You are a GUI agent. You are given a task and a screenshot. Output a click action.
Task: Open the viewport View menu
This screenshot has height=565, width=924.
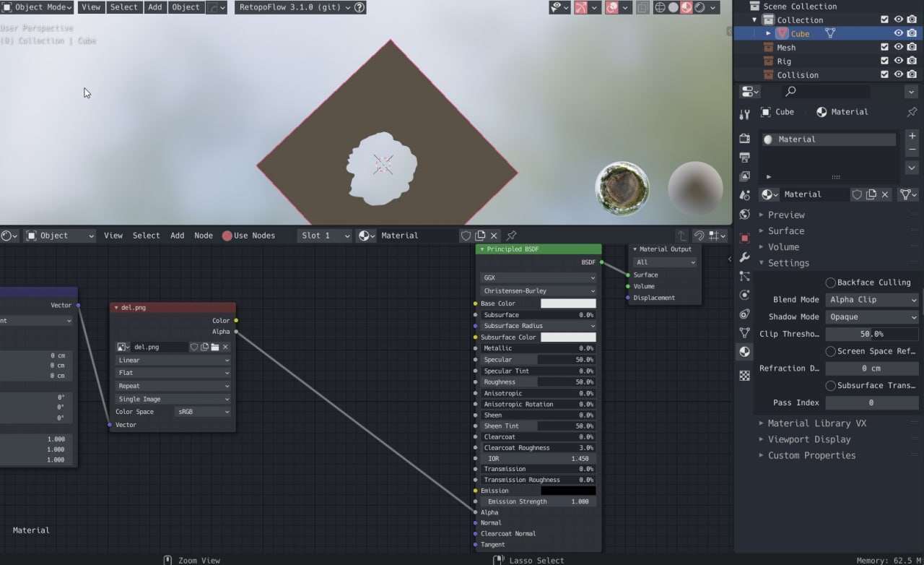(x=91, y=7)
